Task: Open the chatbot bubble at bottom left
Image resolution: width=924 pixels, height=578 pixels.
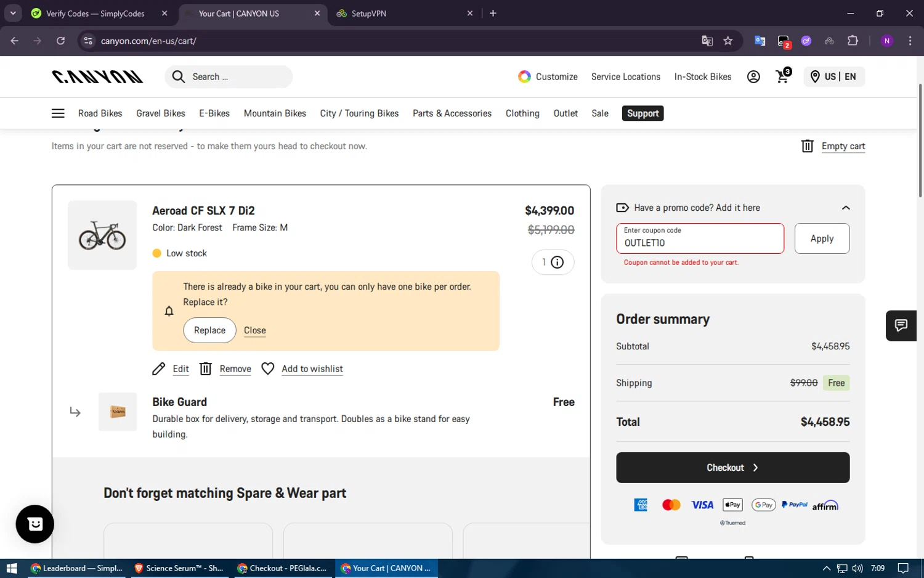Action: coord(35,524)
